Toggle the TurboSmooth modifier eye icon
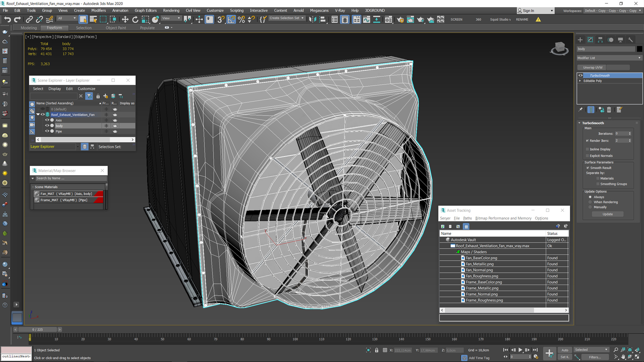 pyautogui.click(x=581, y=75)
